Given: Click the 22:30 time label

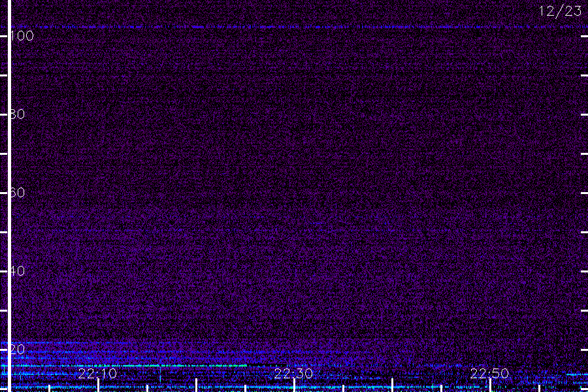Looking at the screenshot, I should pyautogui.click(x=293, y=374).
